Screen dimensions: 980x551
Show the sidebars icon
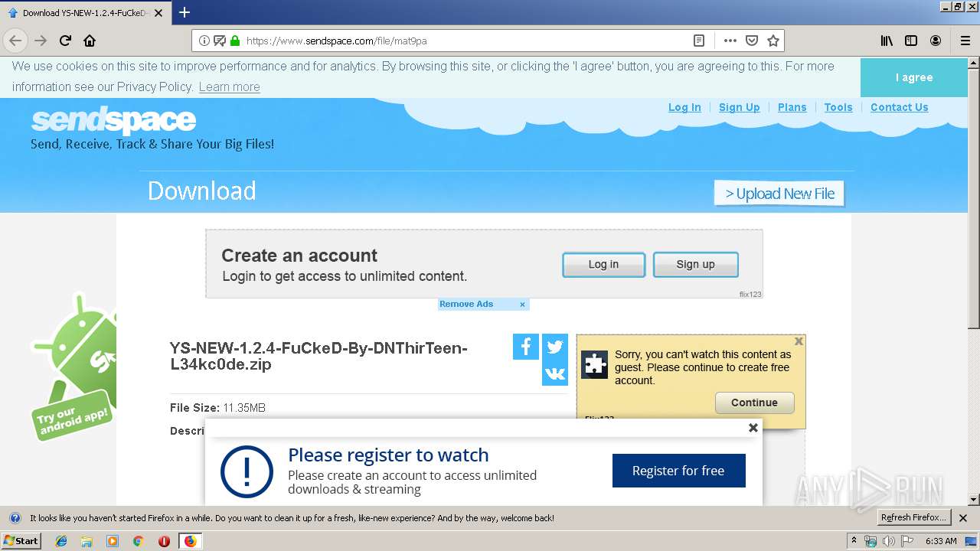[911, 41]
